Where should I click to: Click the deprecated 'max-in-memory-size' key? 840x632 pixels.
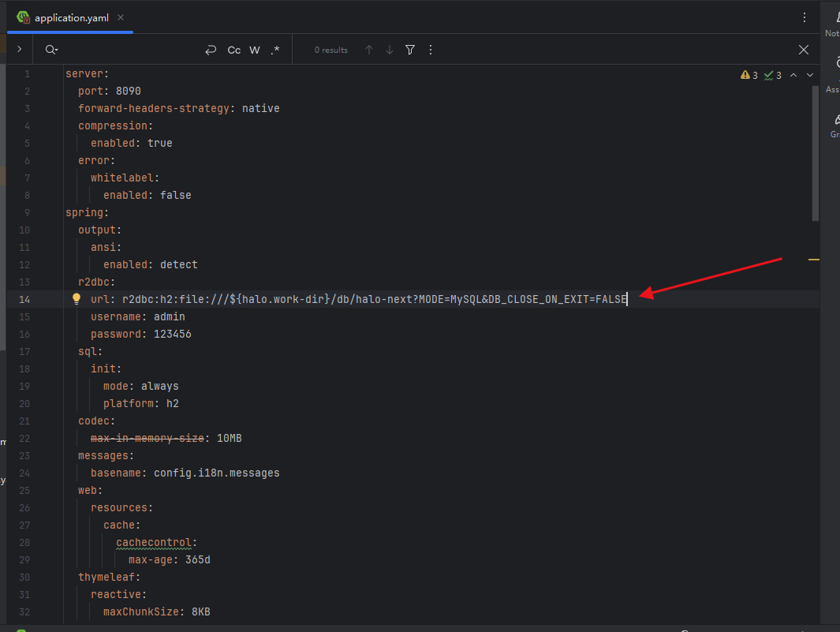tap(147, 439)
